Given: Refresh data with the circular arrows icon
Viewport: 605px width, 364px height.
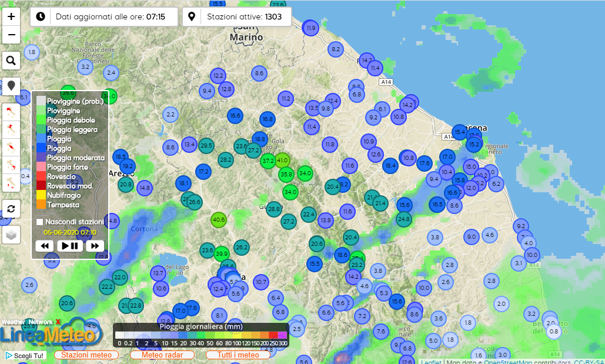Looking at the screenshot, I should pos(11,208).
